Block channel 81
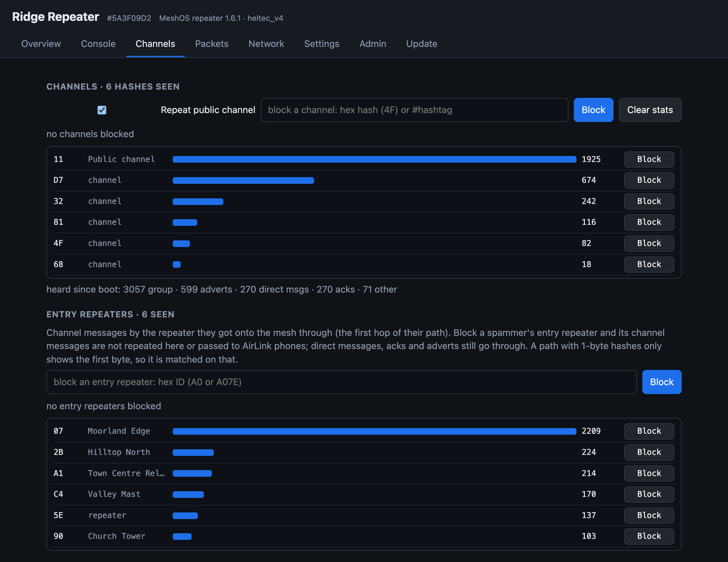The image size is (728, 562). 649,222
